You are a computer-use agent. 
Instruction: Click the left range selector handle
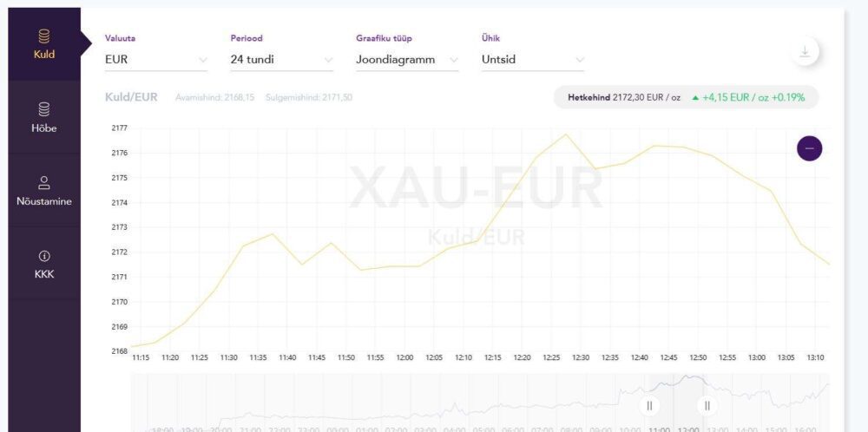point(650,405)
